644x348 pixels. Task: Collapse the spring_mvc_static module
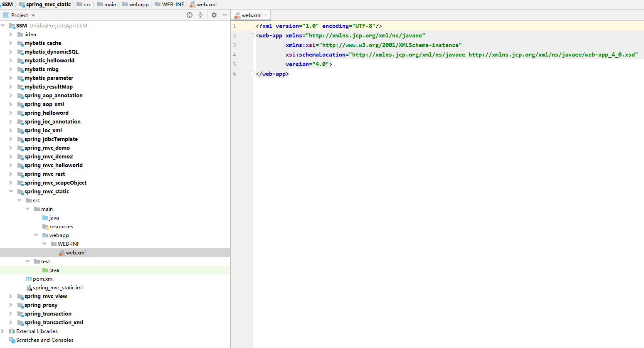point(11,191)
